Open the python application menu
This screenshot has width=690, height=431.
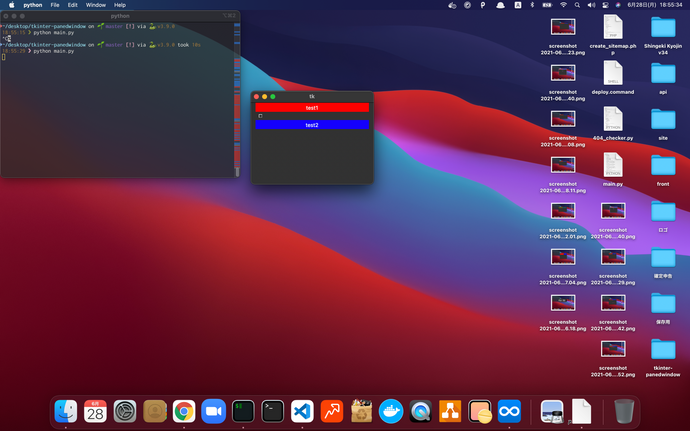[33, 5]
